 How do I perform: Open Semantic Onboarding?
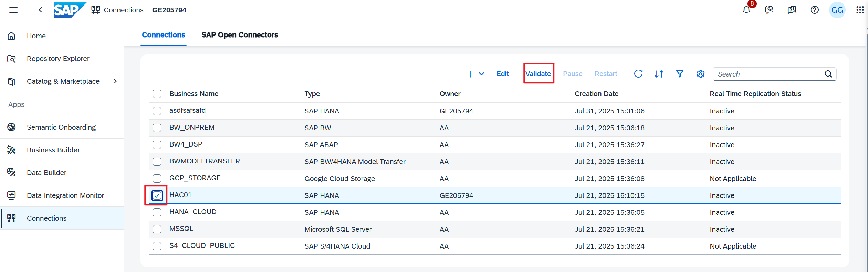61,127
